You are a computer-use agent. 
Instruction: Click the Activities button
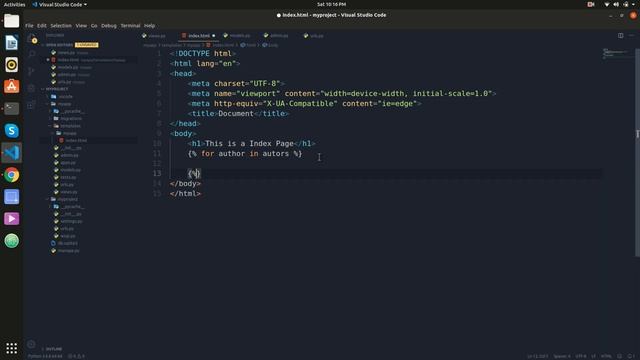click(14, 4)
